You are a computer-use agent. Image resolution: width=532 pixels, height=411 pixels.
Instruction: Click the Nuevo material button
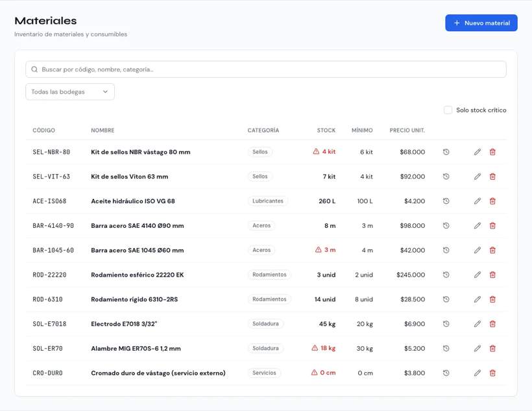(481, 23)
